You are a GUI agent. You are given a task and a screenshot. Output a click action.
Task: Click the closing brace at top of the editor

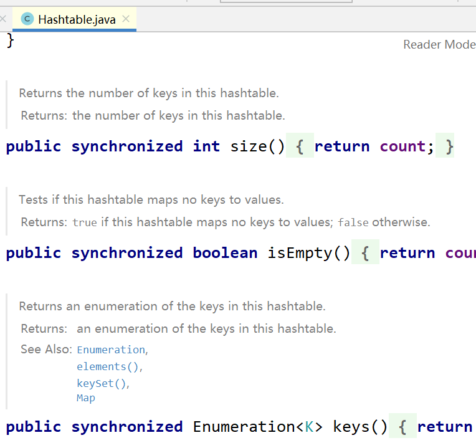tap(11, 41)
